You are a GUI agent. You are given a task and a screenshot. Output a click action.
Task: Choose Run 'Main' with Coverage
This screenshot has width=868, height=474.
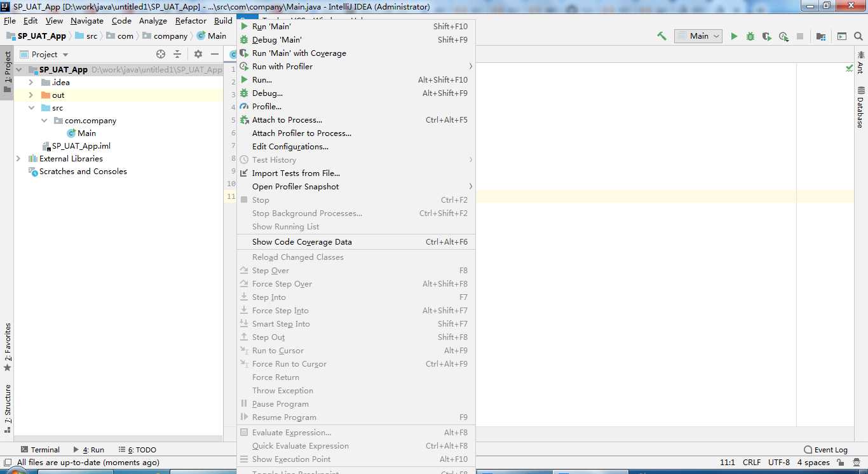point(356,53)
